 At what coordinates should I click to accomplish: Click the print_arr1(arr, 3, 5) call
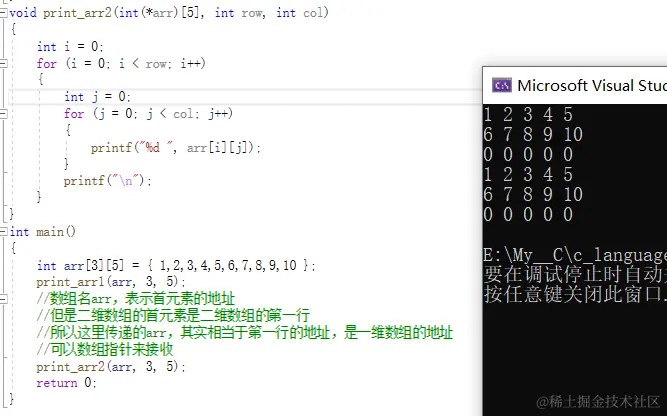point(111,282)
